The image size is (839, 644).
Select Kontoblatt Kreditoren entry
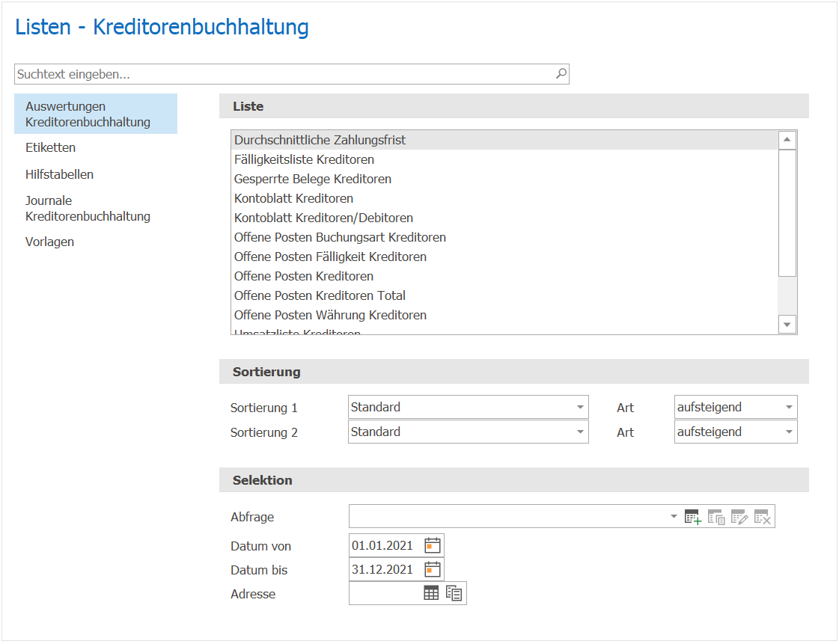pos(505,198)
